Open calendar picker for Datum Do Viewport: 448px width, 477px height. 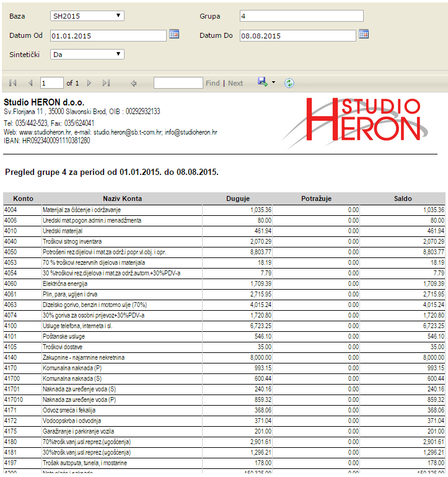(364, 34)
